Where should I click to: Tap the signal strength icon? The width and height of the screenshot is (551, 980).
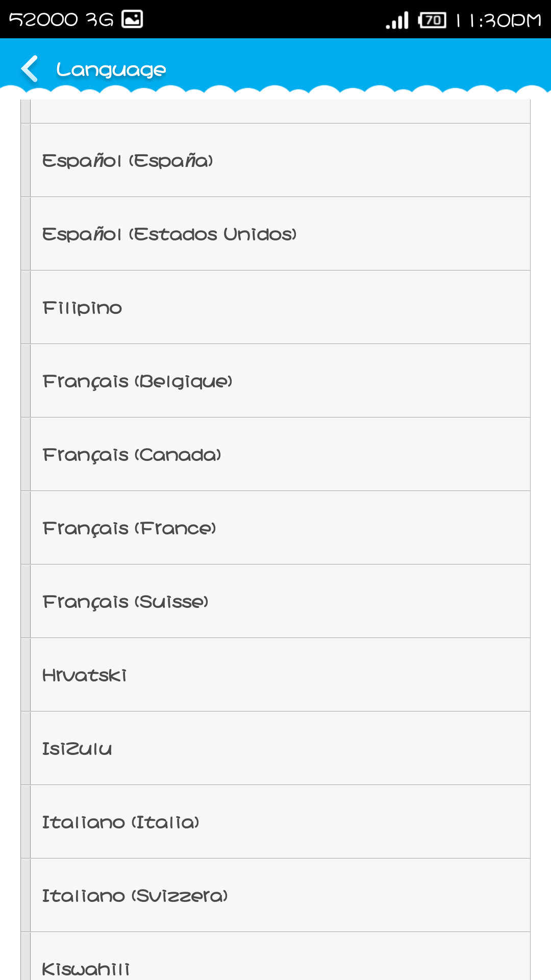pos(397,20)
